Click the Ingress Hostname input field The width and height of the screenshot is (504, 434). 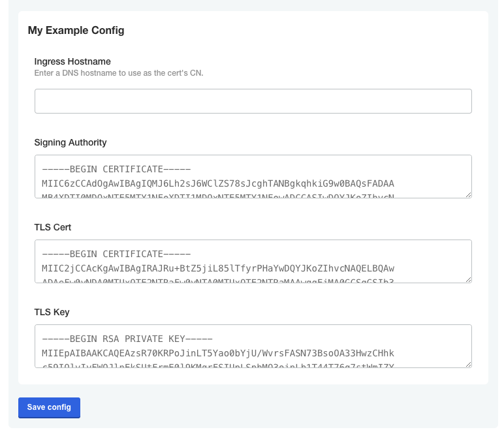coord(253,101)
